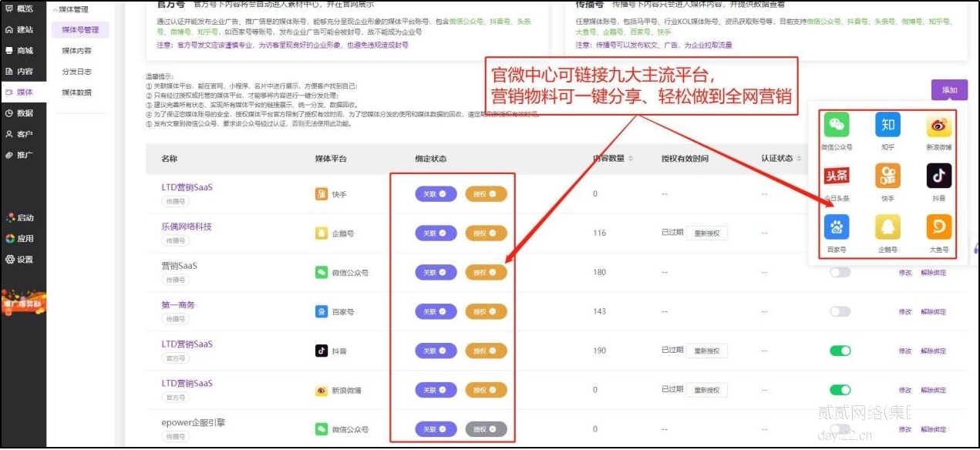Sort the table by 内容数量 column
Screen dimensions: 980x450
tap(612, 159)
